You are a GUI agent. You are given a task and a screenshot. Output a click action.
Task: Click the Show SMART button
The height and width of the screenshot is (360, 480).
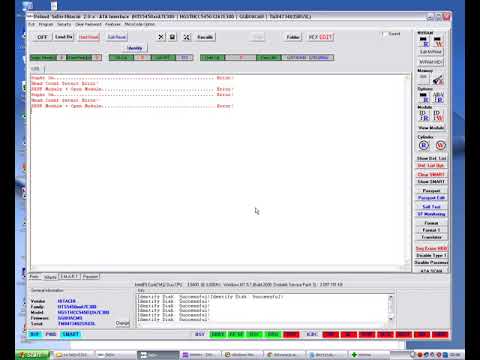pyautogui.click(x=432, y=182)
